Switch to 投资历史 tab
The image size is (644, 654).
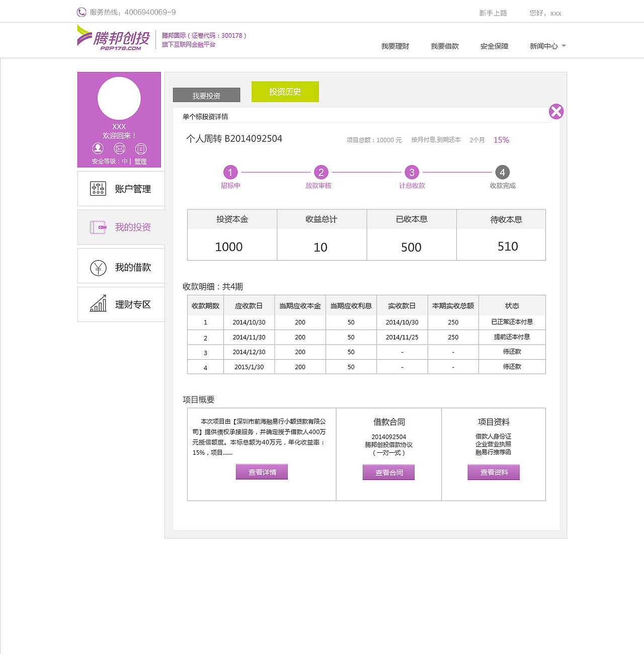[x=285, y=92]
